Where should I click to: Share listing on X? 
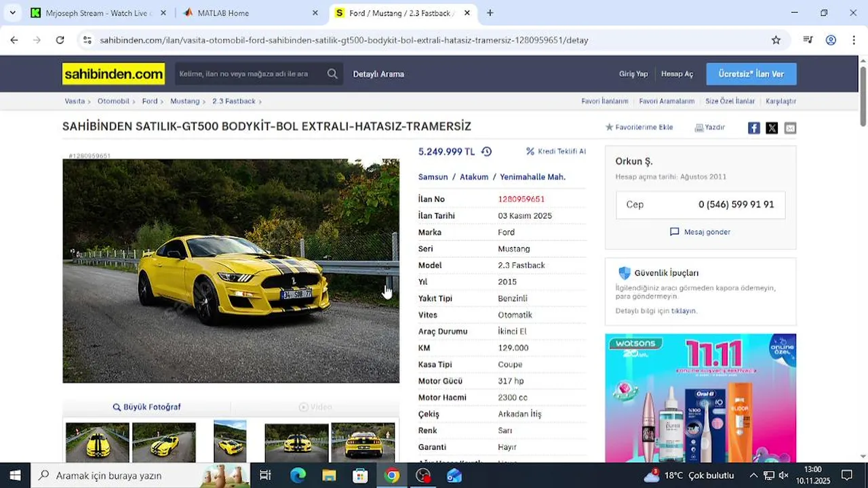[x=772, y=128]
